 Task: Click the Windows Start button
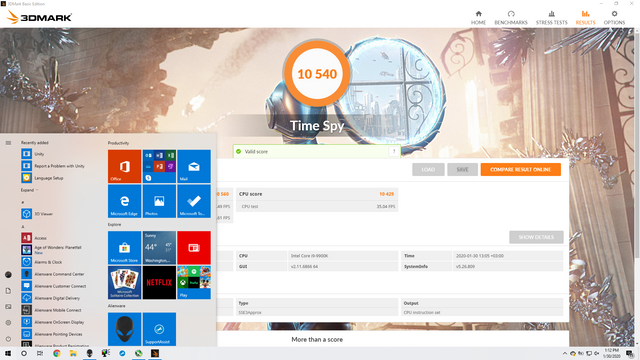click(8, 353)
